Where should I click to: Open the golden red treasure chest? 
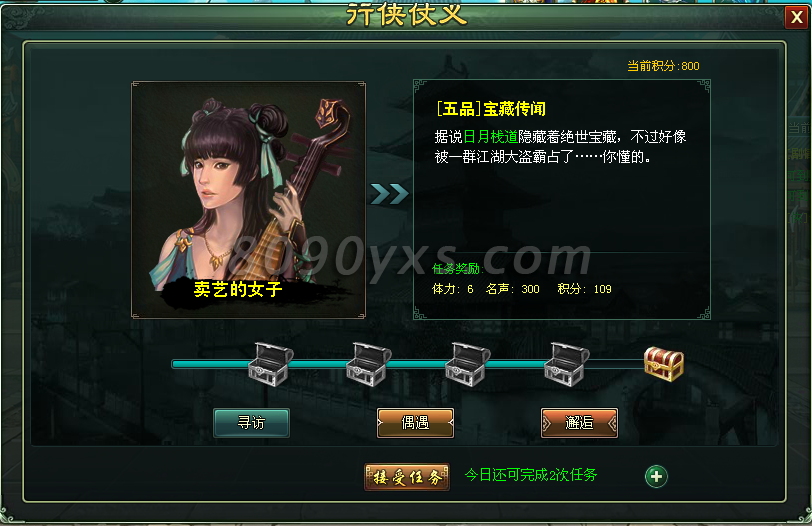pos(664,364)
